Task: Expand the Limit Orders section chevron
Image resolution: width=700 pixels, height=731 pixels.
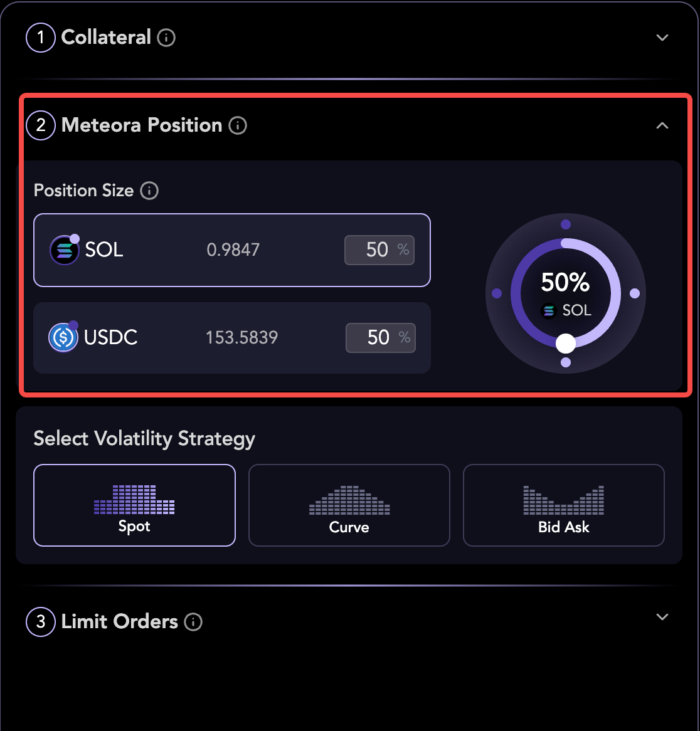Action: click(x=662, y=617)
